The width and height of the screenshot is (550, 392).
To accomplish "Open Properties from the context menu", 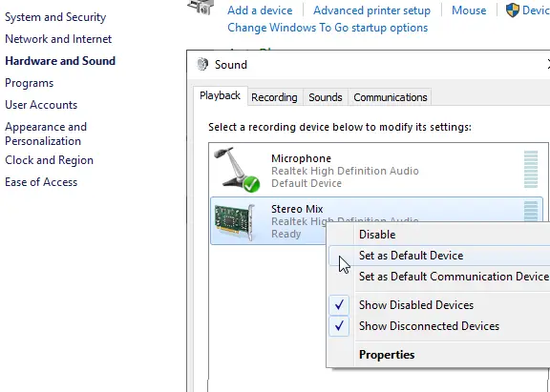I will pos(387,355).
